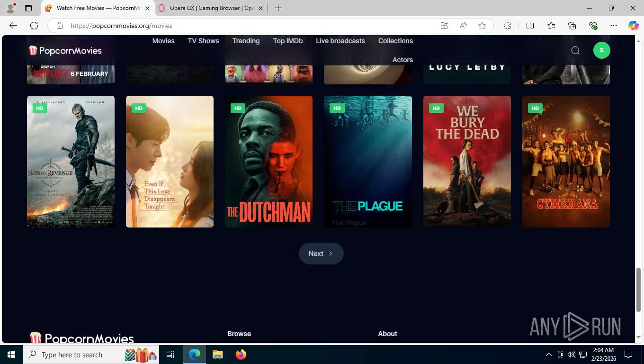The height and width of the screenshot is (364, 644).
Task: Open Collections site navigation item
Action: click(395, 41)
